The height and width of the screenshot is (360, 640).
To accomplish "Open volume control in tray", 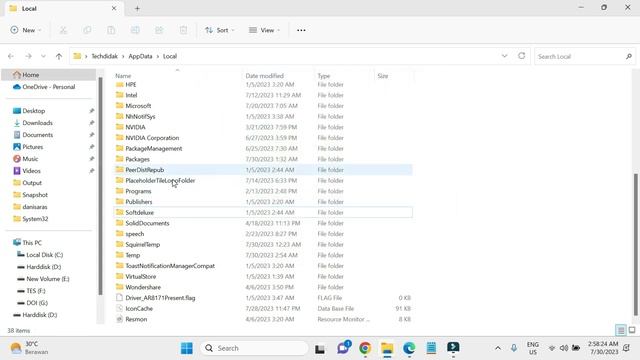I will [564, 348].
